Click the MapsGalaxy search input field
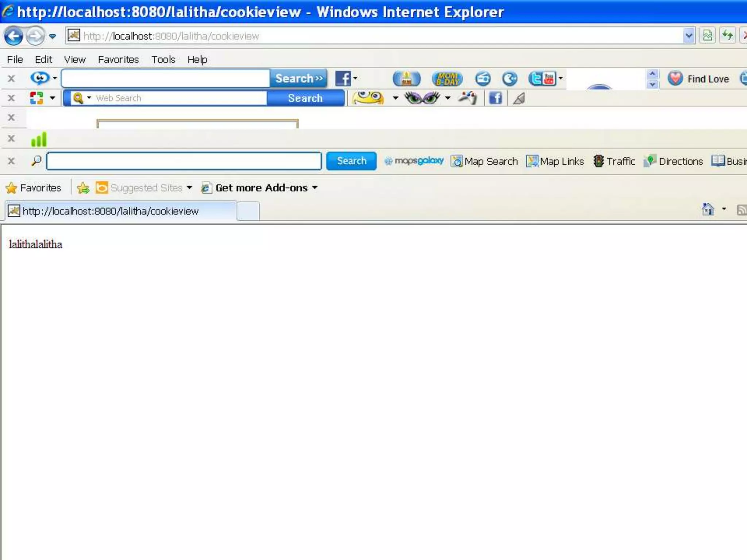747x560 pixels. (x=184, y=161)
